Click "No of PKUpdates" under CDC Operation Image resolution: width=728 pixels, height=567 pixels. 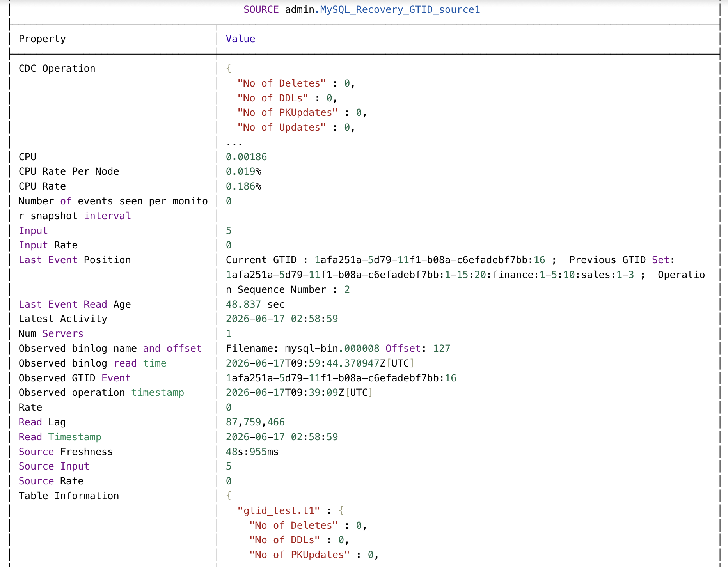coord(288,113)
